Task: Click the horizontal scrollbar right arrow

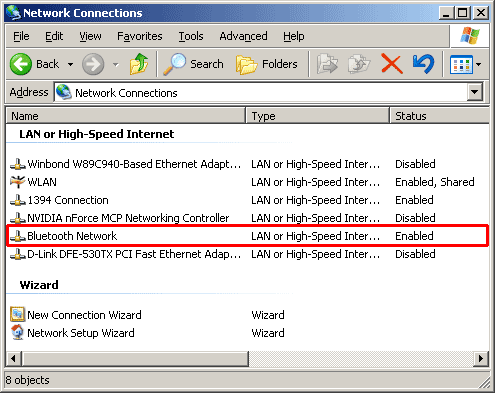Action: [481, 359]
